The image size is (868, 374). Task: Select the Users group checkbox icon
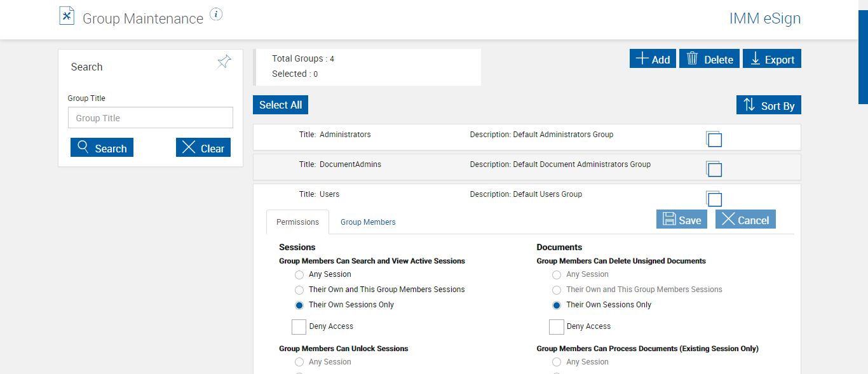tap(714, 199)
